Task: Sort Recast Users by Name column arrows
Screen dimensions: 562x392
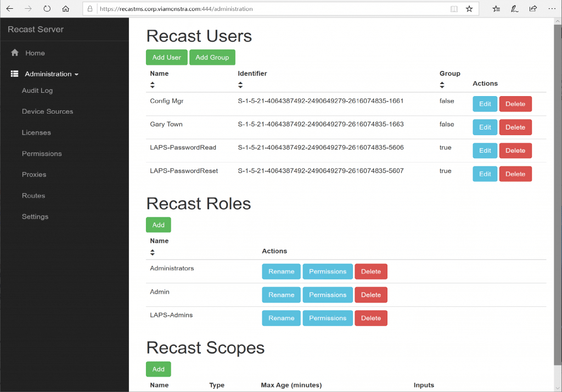Action: [153, 85]
